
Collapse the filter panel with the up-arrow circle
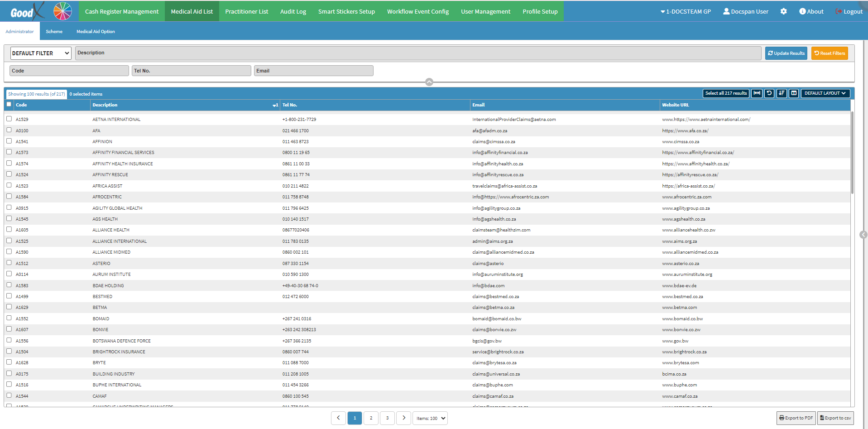point(429,82)
